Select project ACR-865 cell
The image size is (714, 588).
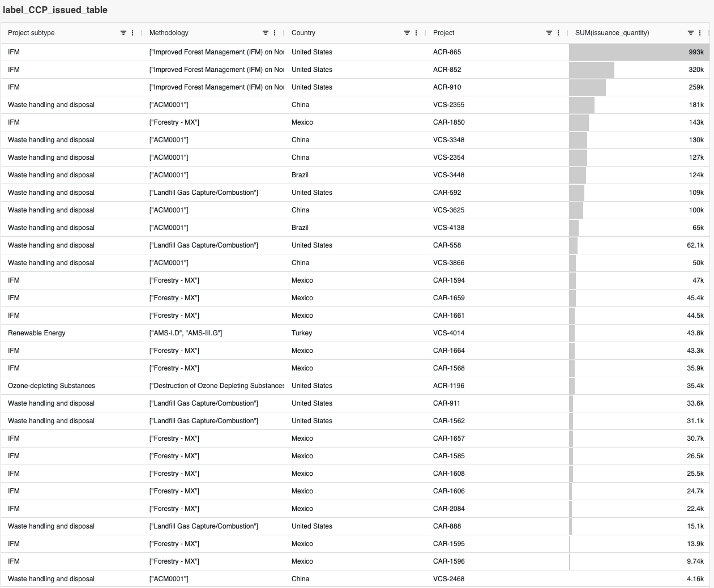[447, 52]
